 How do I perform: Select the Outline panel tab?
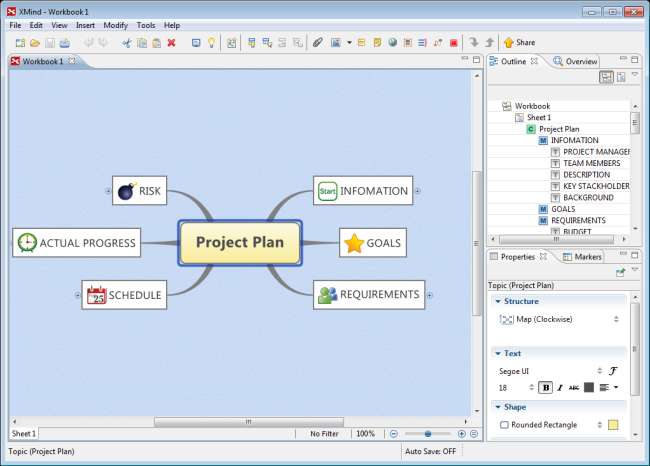(x=513, y=61)
